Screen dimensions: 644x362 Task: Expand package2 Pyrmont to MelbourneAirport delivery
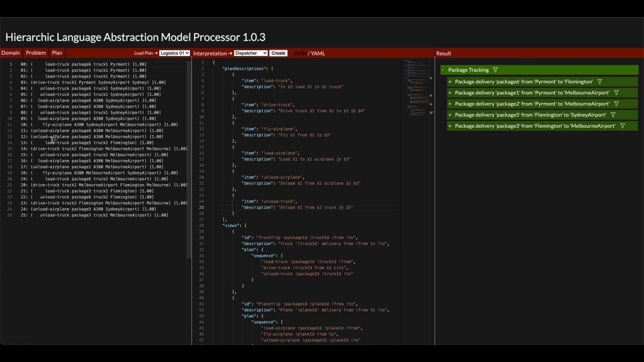(450, 104)
